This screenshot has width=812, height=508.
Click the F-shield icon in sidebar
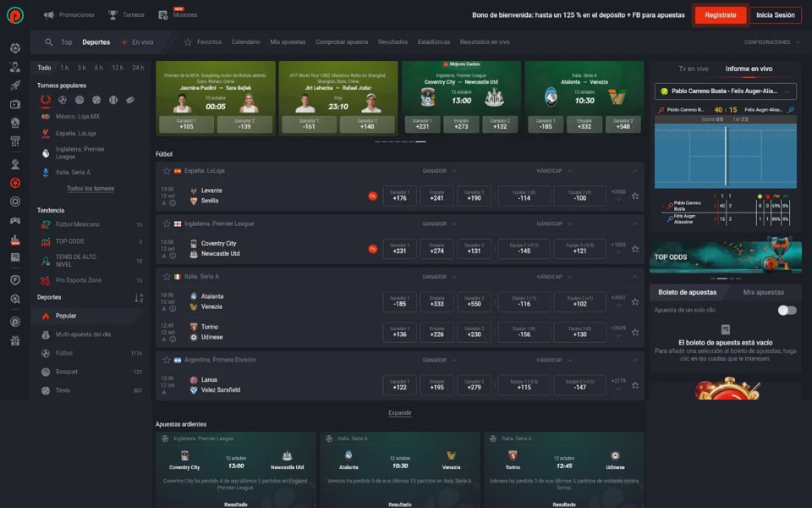pos(15,280)
